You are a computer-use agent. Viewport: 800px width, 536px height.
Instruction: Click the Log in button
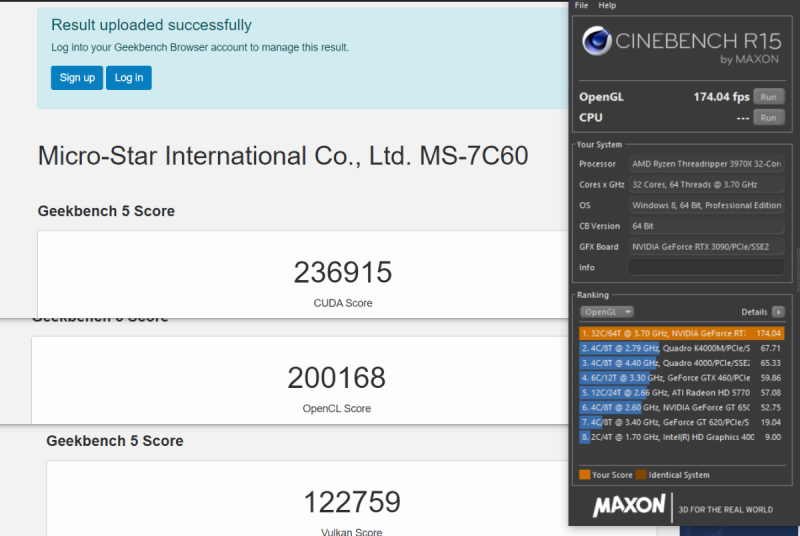click(x=129, y=78)
